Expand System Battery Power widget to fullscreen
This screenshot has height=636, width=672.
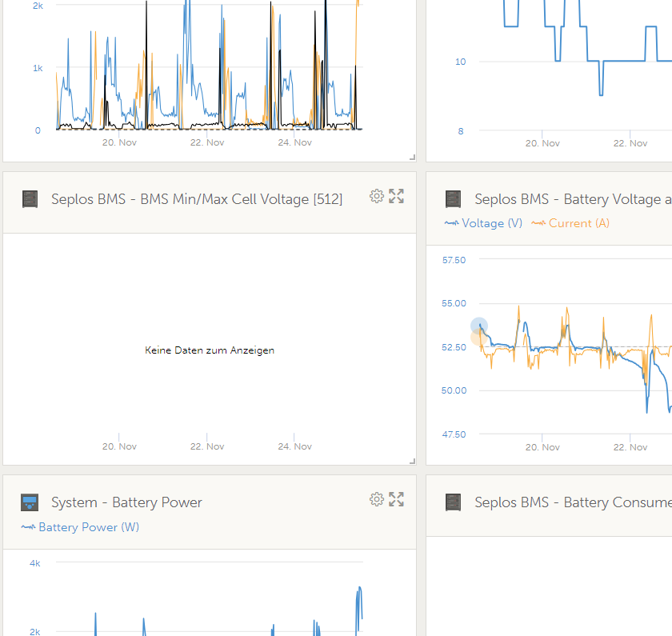point(396,500)
